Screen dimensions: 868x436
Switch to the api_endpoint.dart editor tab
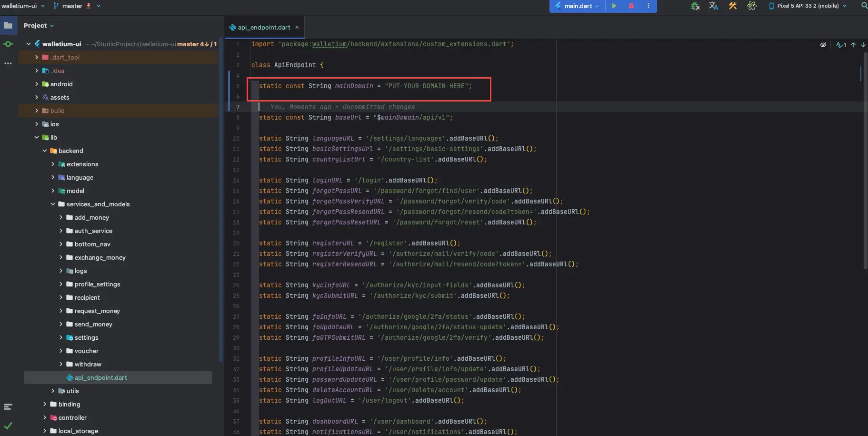[x=264, y=27]
